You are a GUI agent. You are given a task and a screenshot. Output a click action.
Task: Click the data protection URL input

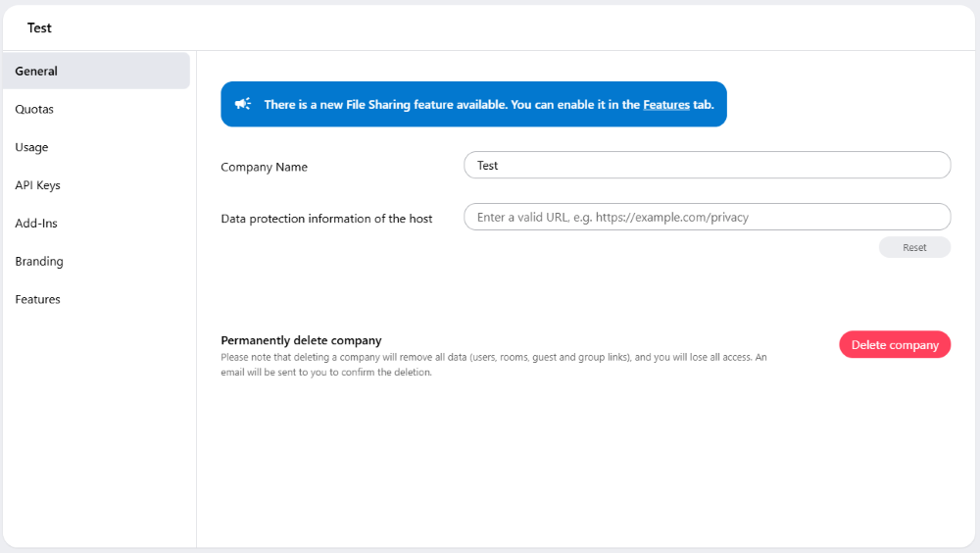[x=707, y=217]
